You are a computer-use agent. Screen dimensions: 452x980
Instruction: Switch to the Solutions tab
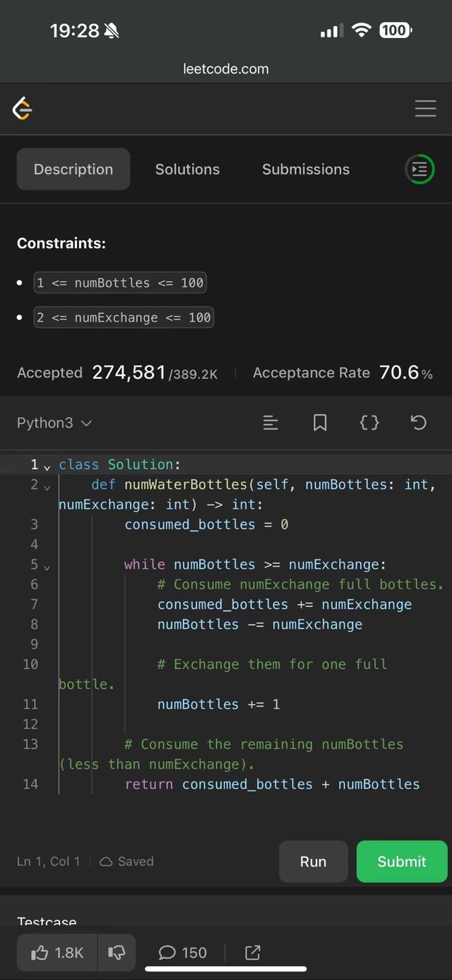(187, 170)
